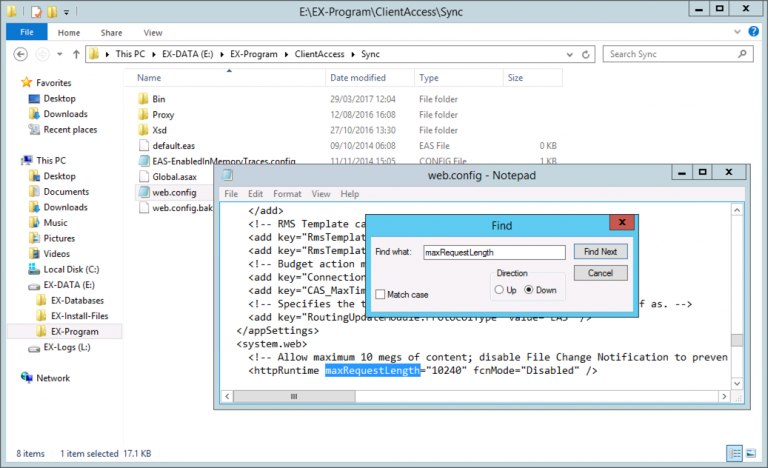Image resolution: width=768 pixels, height=468 pixels.
Task: Open address bar history dropdown
Action: coord(572,54)
